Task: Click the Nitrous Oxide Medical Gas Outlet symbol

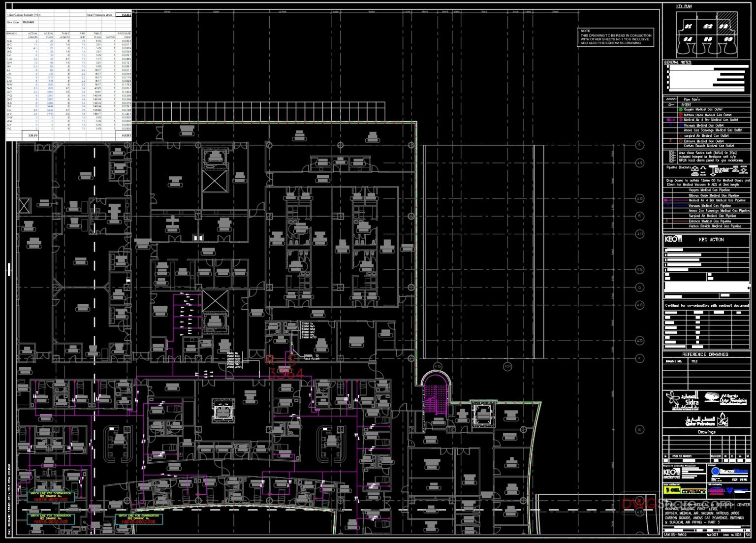Action: (681, 115)
